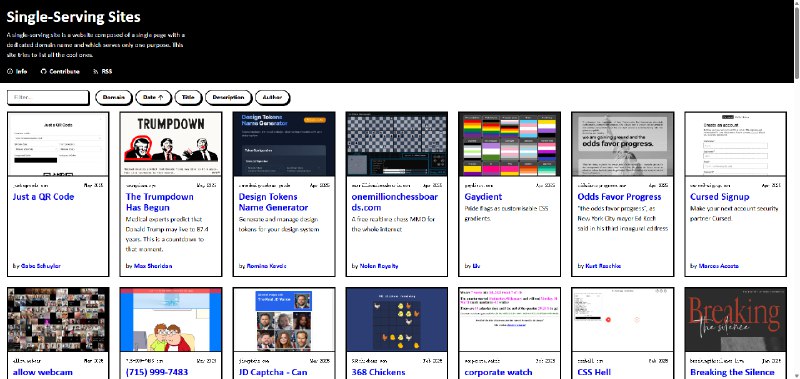Focus the Filter text field
Viewport: 800px width, 379px height.
(48, 97)
